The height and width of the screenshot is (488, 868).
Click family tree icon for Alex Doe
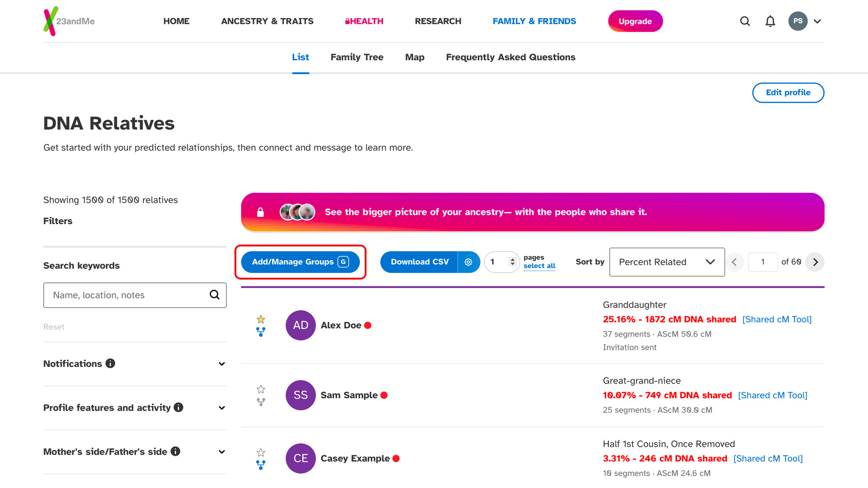tap(261, 332)
